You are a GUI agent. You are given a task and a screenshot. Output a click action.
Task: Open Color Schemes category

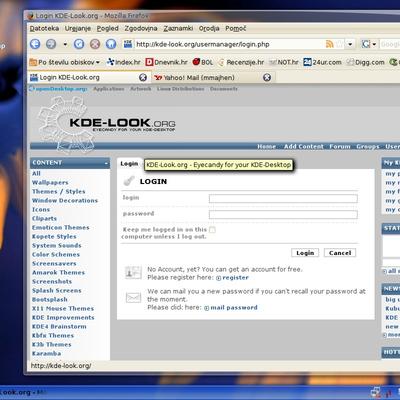tap(56, 255)
